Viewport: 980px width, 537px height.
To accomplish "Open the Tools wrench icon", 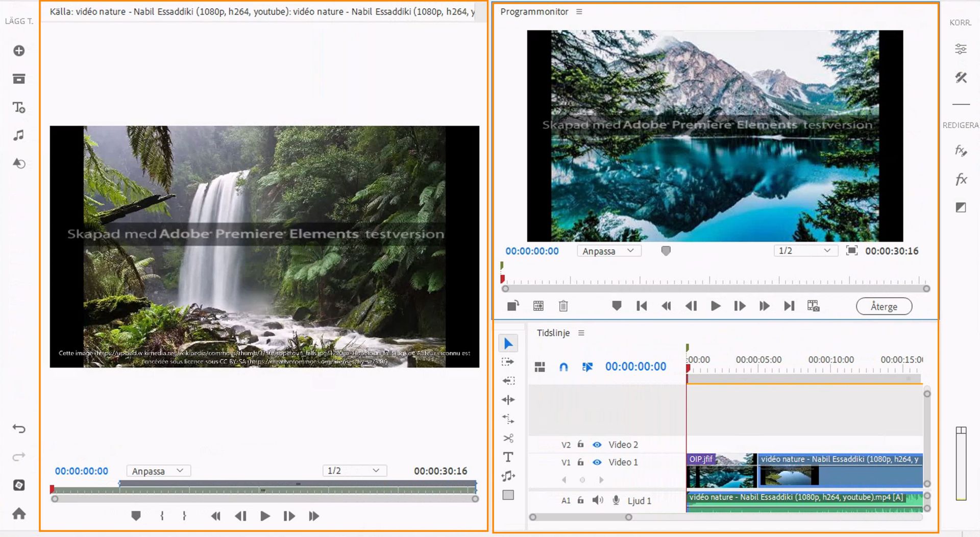I will pyautogui.click(x=961, y=78).
